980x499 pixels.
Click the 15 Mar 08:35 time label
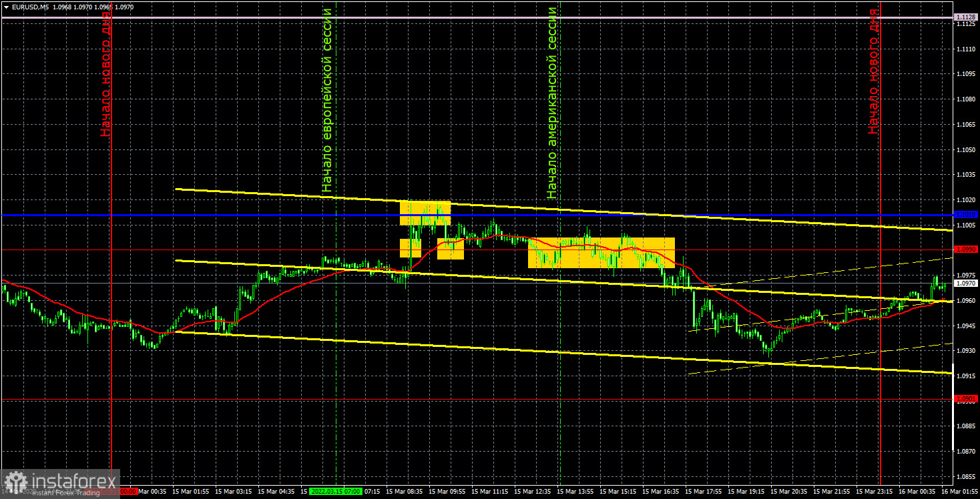click(x=405, y=491)
